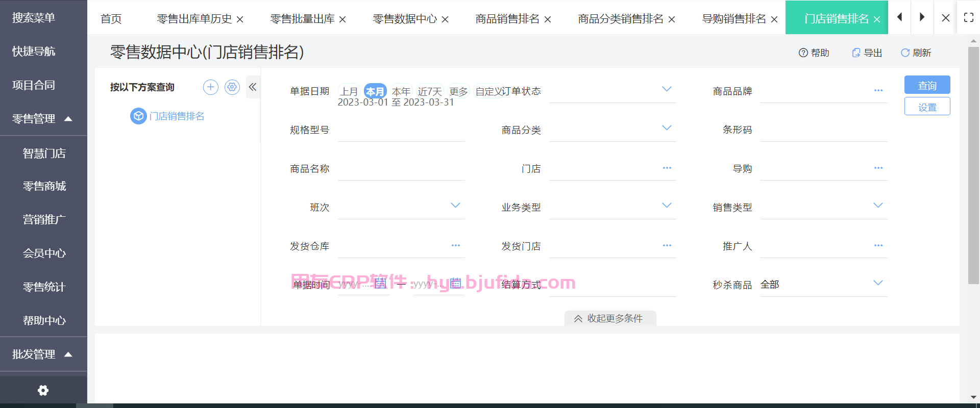The width and height of the screenshot is (980, 408).
Task: Switch to the 首页 tab
Action: pos(111,19)
